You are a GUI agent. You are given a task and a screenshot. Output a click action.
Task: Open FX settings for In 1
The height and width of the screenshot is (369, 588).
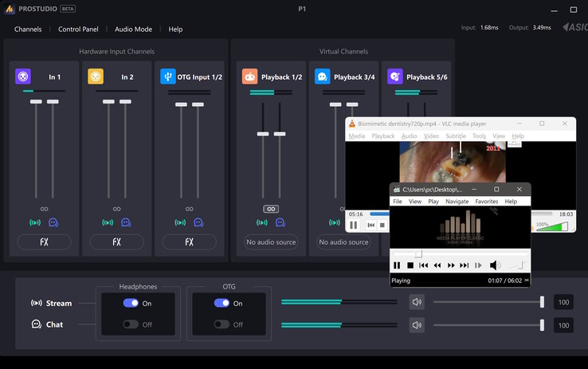pyautogui.click(x=45, y=241)
